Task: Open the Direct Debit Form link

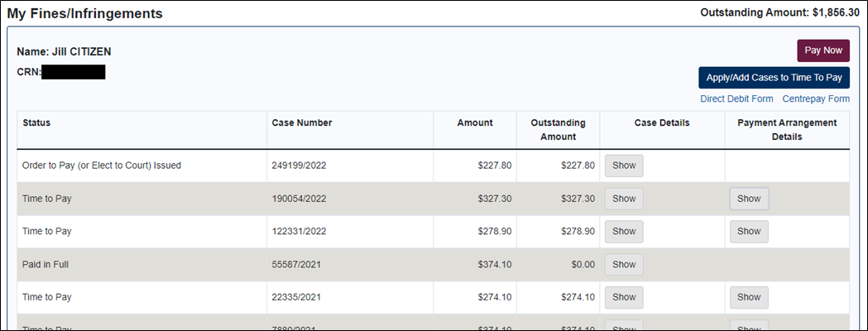Action: (x=736, y=99)
